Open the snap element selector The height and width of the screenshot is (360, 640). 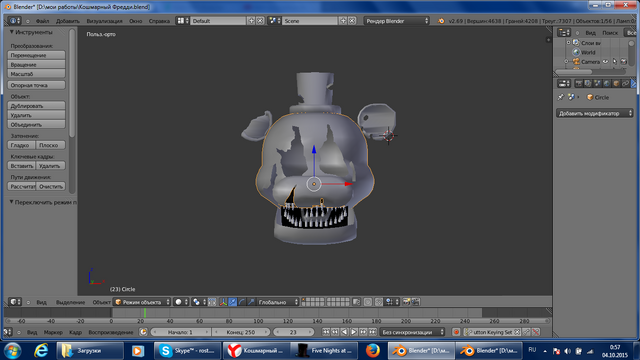click(x=391, y=302)
